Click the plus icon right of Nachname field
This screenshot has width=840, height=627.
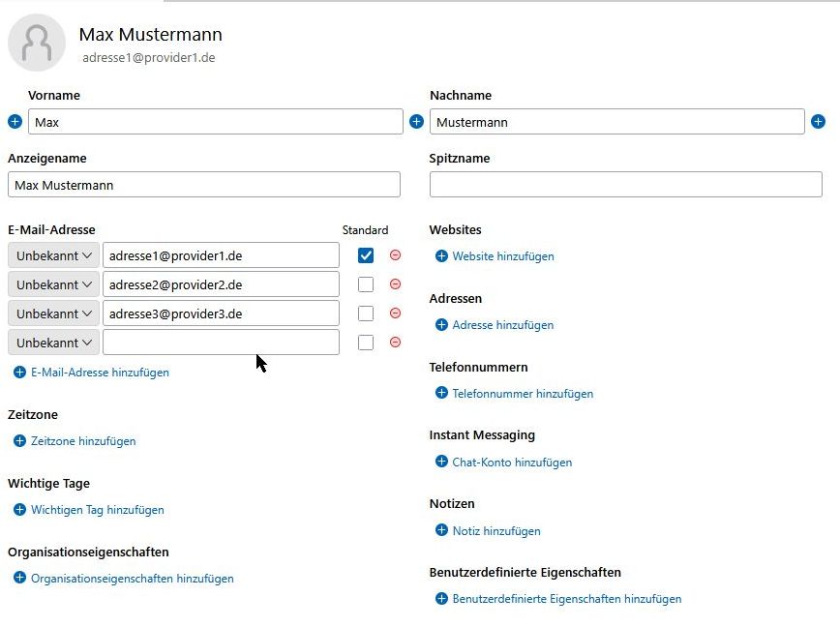point(818,122)
